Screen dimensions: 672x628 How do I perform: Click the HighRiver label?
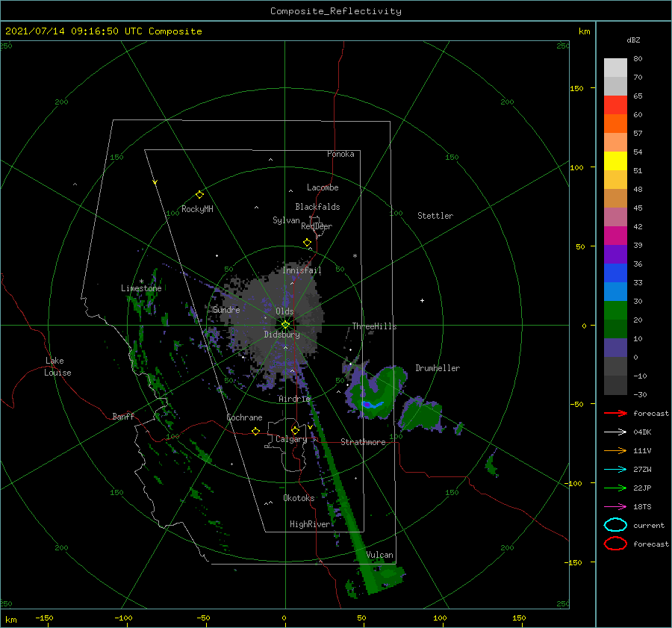click(x=310, y=524)
